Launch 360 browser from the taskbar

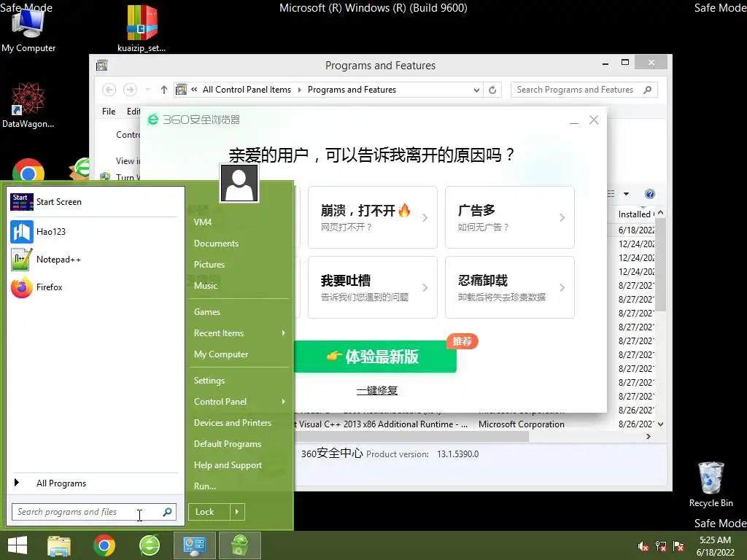pos(149,545)
